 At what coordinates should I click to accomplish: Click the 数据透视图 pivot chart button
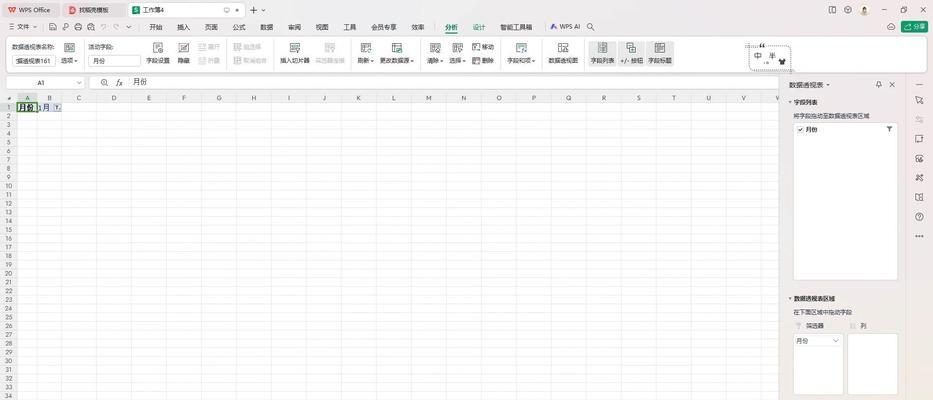tap(562, 53)
